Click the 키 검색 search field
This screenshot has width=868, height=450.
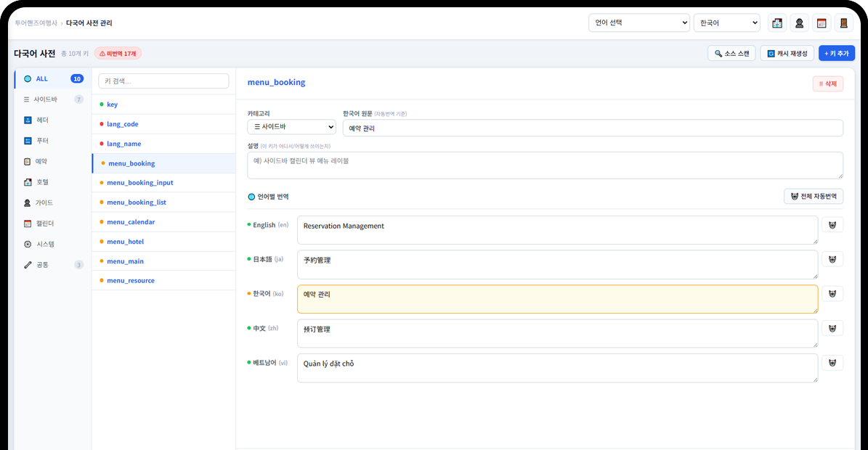point(163,81)
